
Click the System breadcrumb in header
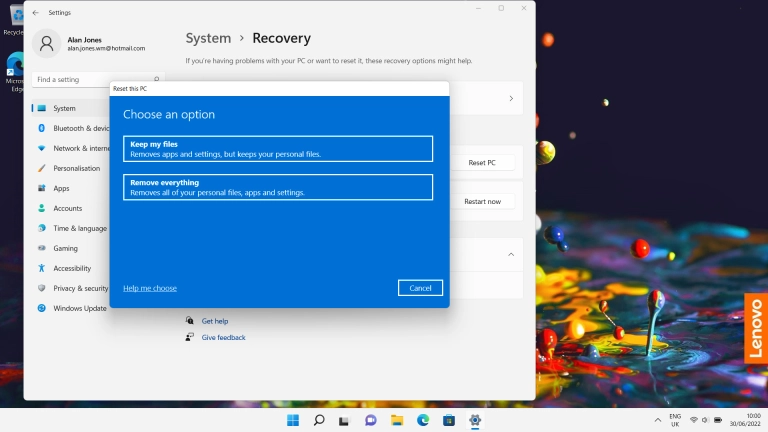point(208,38)
